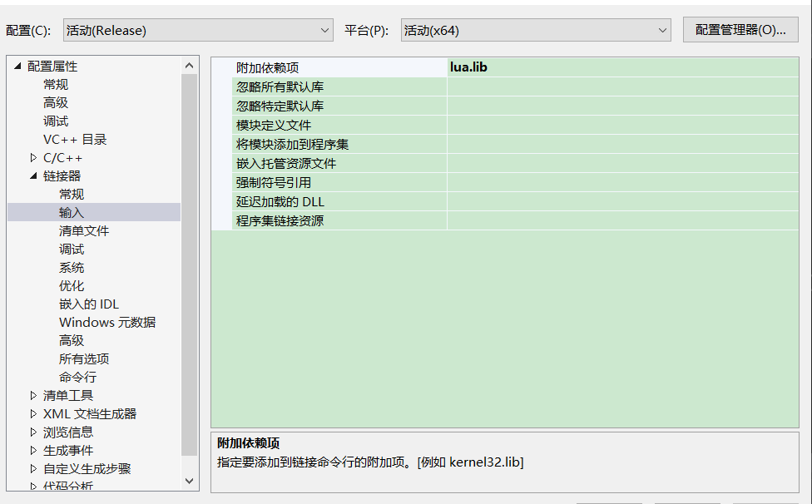Select the Windows 元数据 item
Image resolution: width=812 pixels, height=504 pixels.
107,323
